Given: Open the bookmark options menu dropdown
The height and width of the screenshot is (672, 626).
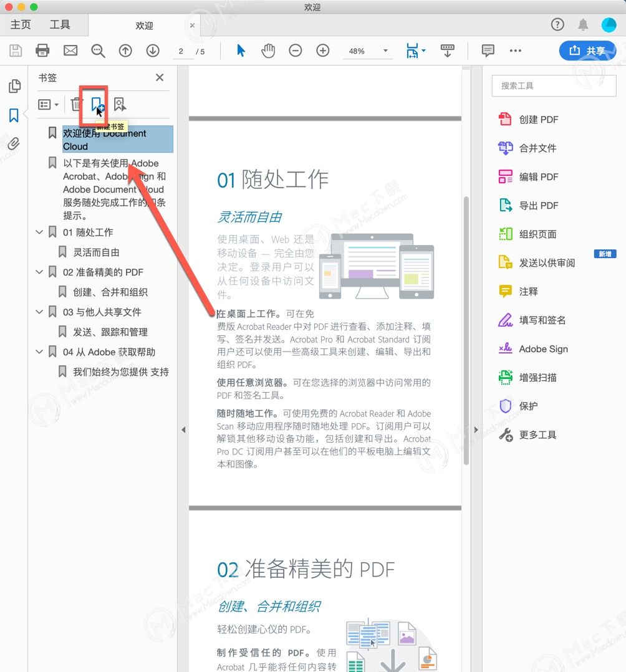Looking at the screenshot, I should [48, 104].
